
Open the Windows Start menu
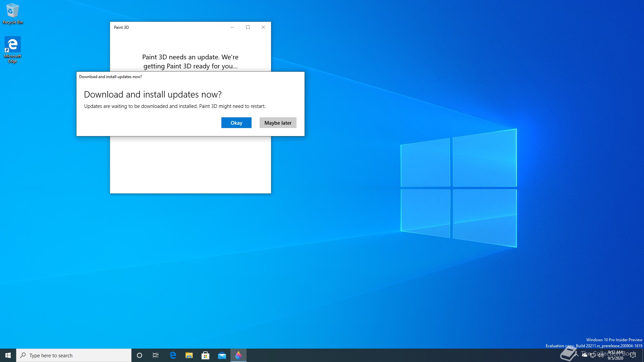point(8,355)
